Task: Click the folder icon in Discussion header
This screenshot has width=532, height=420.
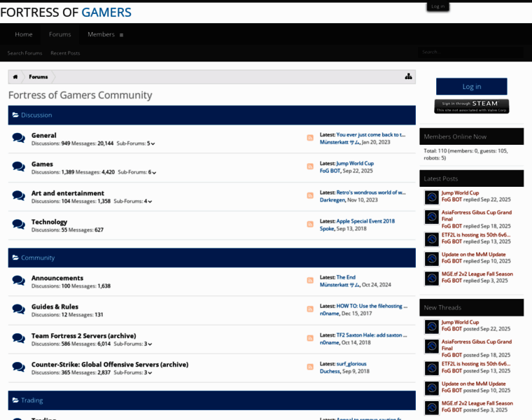Action: pyautogui.click(x=15, y=115)
